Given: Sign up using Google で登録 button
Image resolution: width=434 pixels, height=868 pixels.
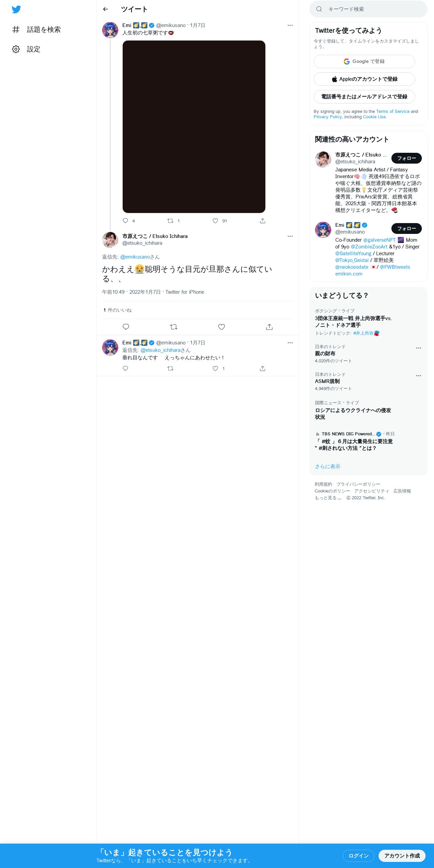Looking at the screenshot, I should (x=364, y=62).
